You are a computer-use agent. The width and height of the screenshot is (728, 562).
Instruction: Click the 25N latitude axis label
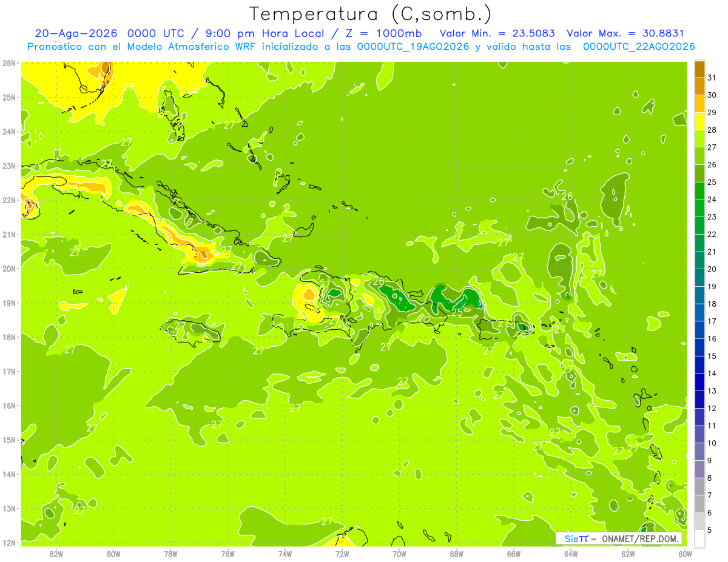(9, 98)
